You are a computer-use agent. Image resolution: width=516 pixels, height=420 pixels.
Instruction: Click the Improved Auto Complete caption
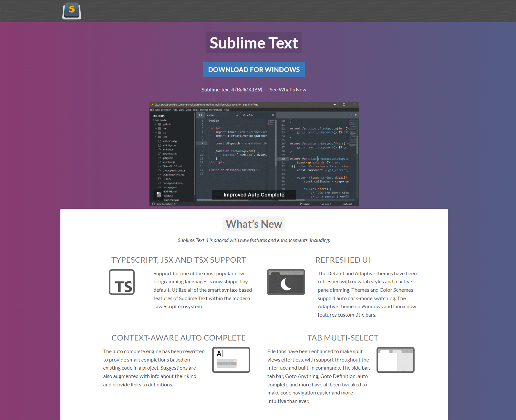click(x=254, y=194)
